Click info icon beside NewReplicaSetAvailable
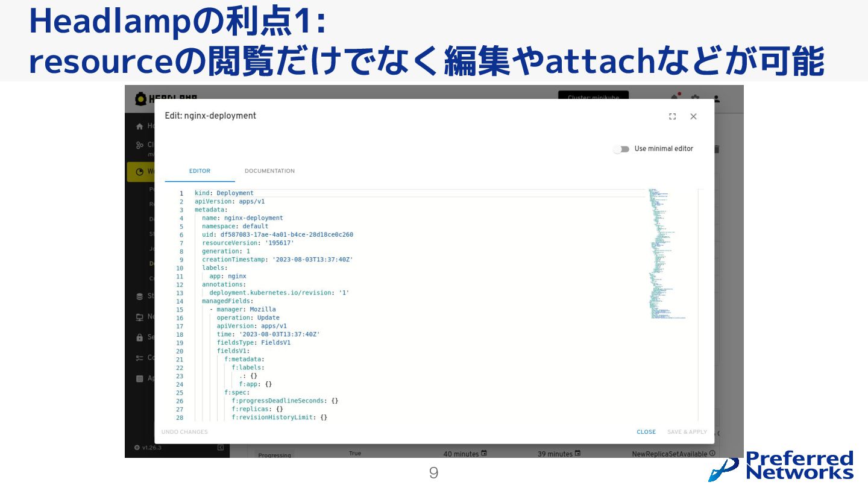 pyautogui.click(x=712, y=454)
